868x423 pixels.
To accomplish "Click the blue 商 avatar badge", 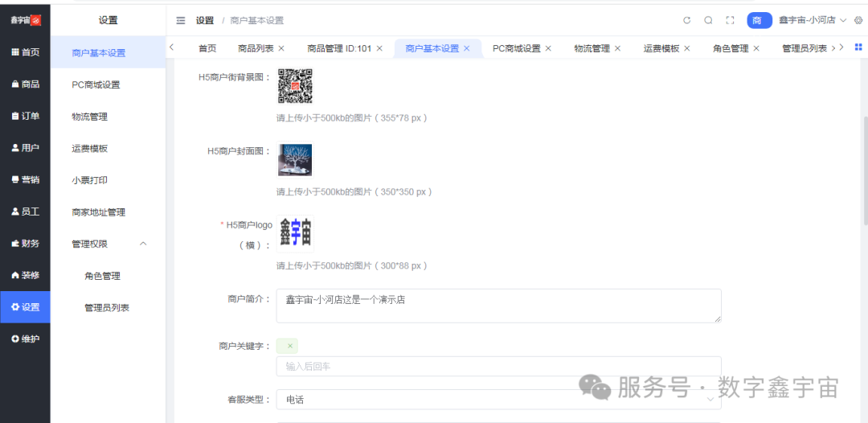I will pyautogui.click(x=759, y=20).
